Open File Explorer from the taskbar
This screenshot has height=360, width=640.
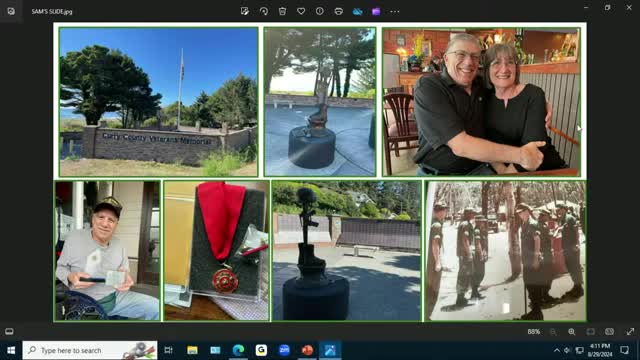(x=192, y=350)
